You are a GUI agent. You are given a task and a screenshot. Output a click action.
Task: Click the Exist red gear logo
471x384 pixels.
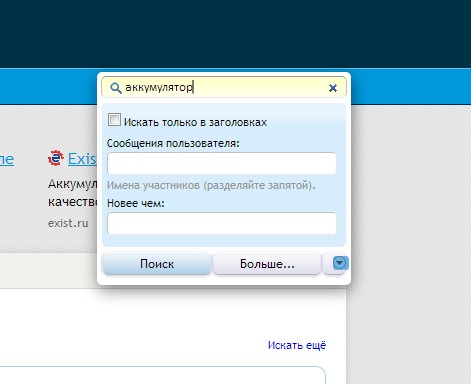coord(56,158)
